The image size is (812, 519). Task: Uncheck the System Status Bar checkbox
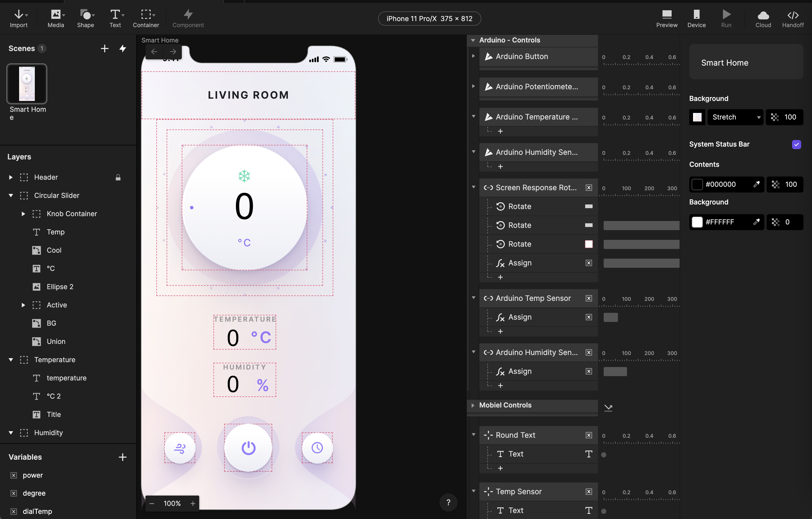coord(796,144)
